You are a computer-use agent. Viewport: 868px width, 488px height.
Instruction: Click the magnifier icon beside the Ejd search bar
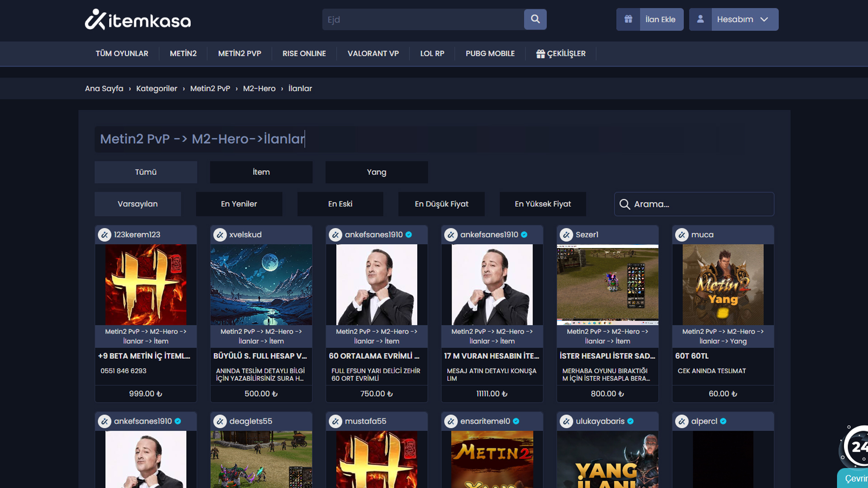[x=535, y=19]
